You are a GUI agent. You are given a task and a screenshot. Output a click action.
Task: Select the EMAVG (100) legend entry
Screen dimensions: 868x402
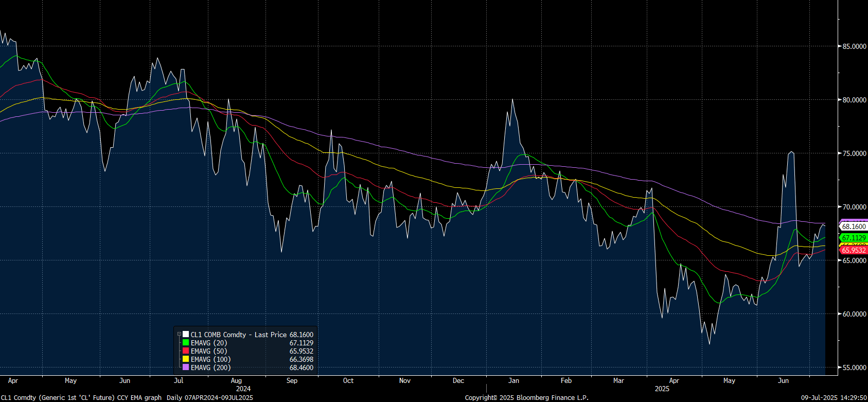(x=211, y=359)
